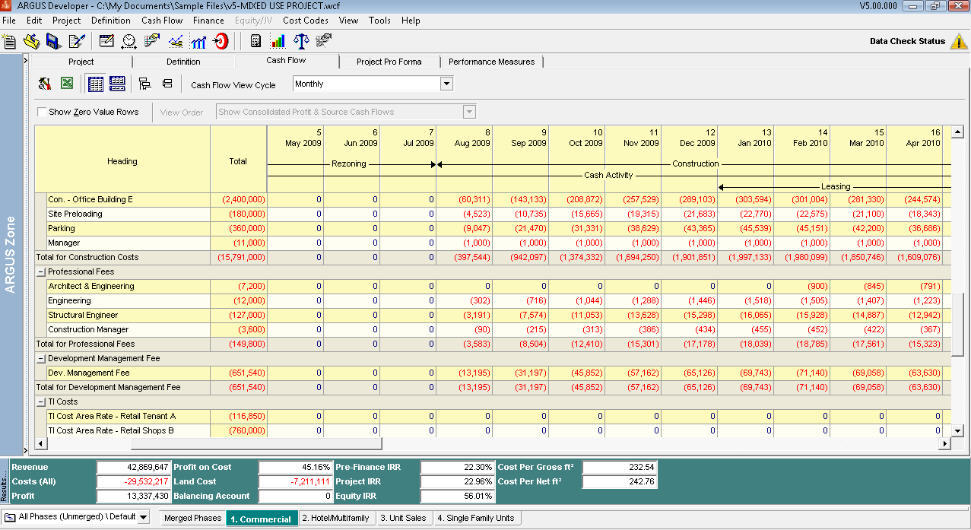Collapse the TI Costs group
Image resolution: width=971 pixels, height=530 pixels.
(41, 401)
